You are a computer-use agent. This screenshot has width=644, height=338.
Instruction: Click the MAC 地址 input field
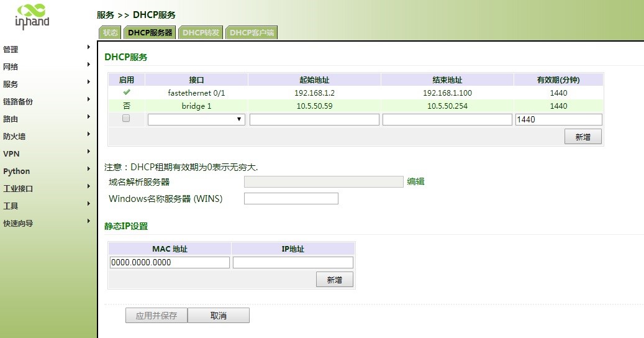click(x=170, y=262)
